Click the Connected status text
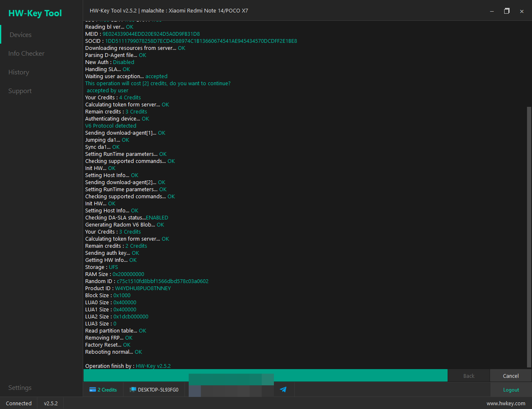The height and width of the screenshot is (409, 532). 19,403
